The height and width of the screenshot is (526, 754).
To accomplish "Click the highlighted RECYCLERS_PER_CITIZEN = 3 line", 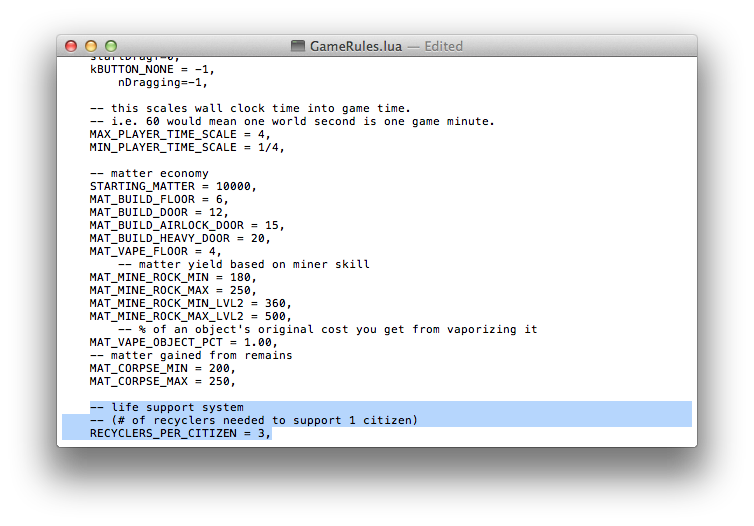I will (x=180, y=433).
